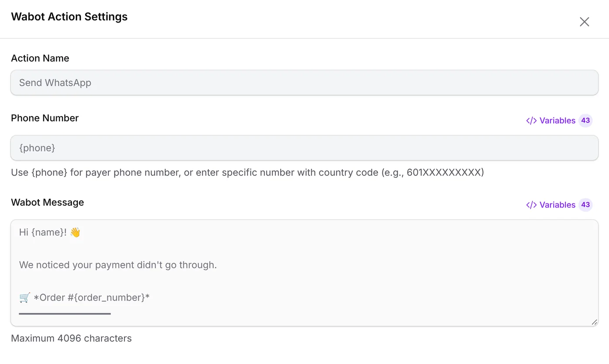Click the 'Action Name' label

(x=40, y=58)
